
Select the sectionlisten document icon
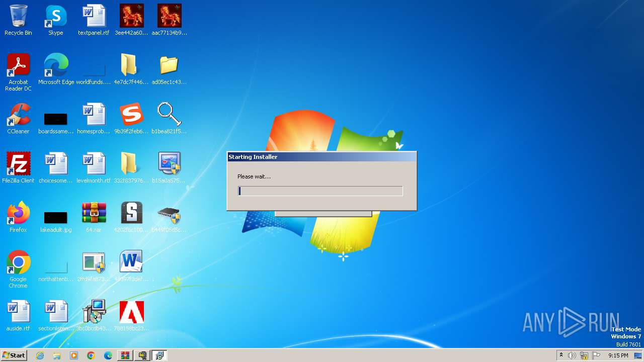(x=56, y=316)
